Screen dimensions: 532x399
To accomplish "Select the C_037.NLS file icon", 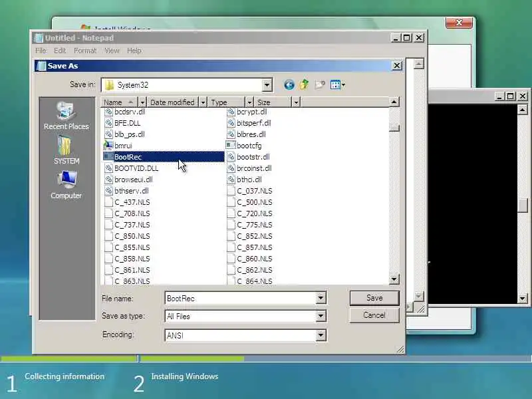I will (231, 191).
